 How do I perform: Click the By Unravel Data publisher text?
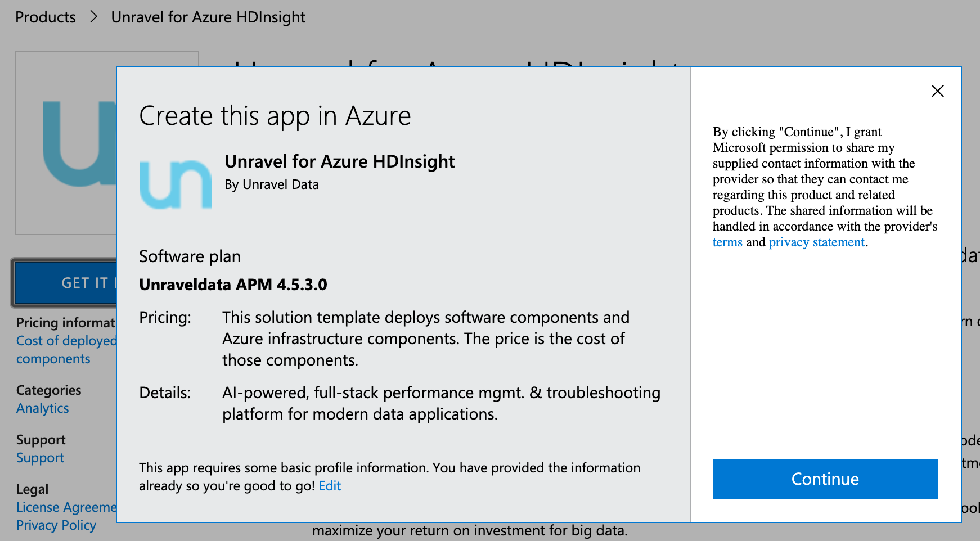[x=272, y=184]
